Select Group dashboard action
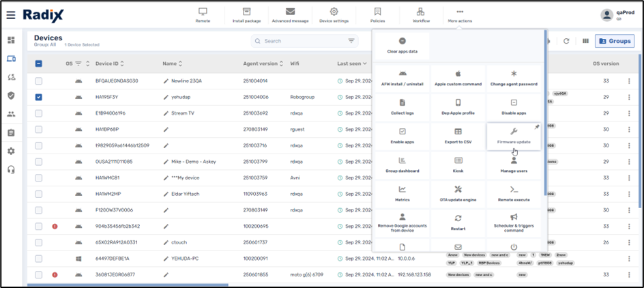 402,165
